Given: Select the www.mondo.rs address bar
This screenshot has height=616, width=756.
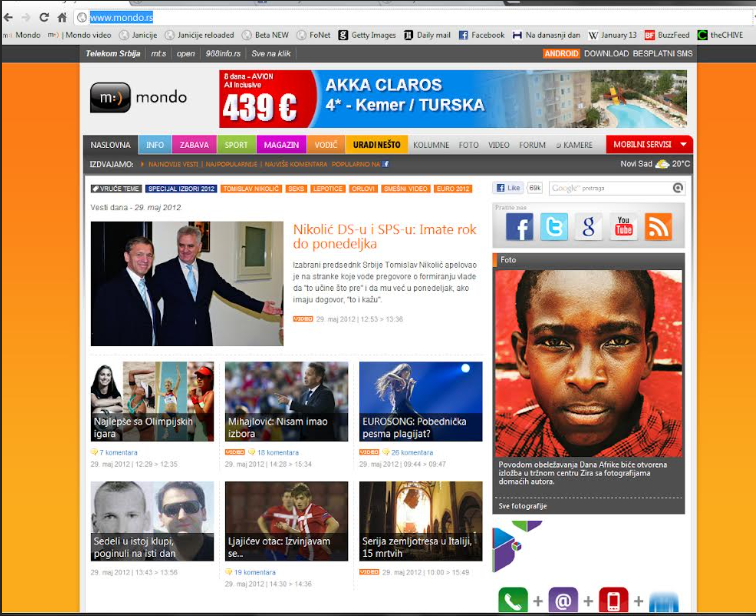Looking at the screenshot, I should (x=412, y=18).
